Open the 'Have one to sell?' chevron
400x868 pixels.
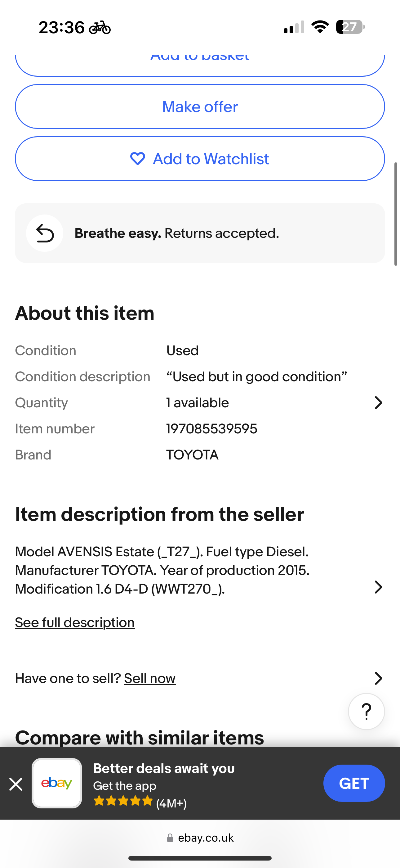[379, 678]
